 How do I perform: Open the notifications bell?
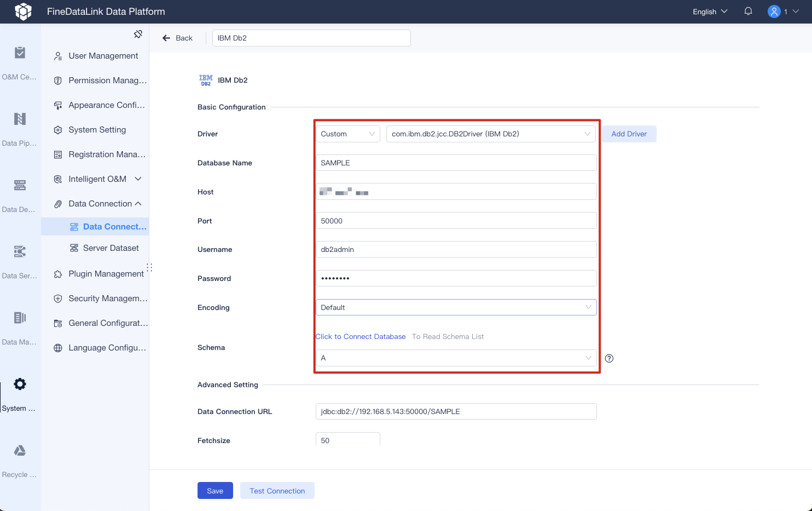tap(748, 12)
